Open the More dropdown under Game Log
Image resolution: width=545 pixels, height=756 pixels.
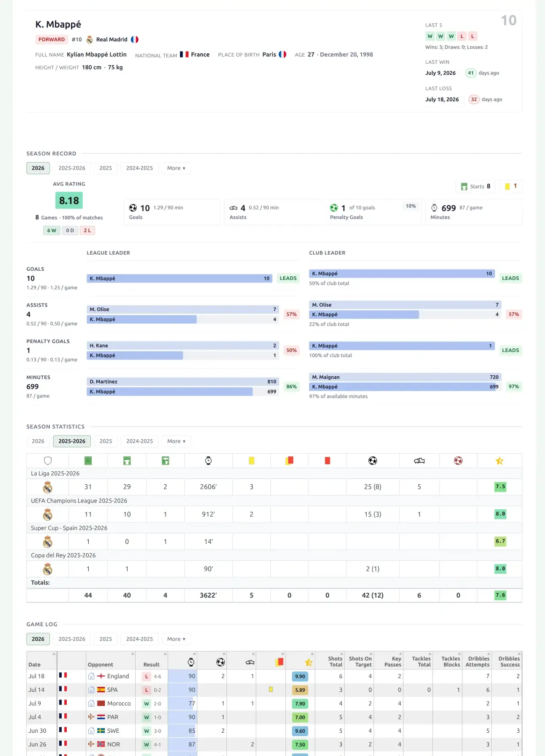pyautogui.click(x=176, y=639)
